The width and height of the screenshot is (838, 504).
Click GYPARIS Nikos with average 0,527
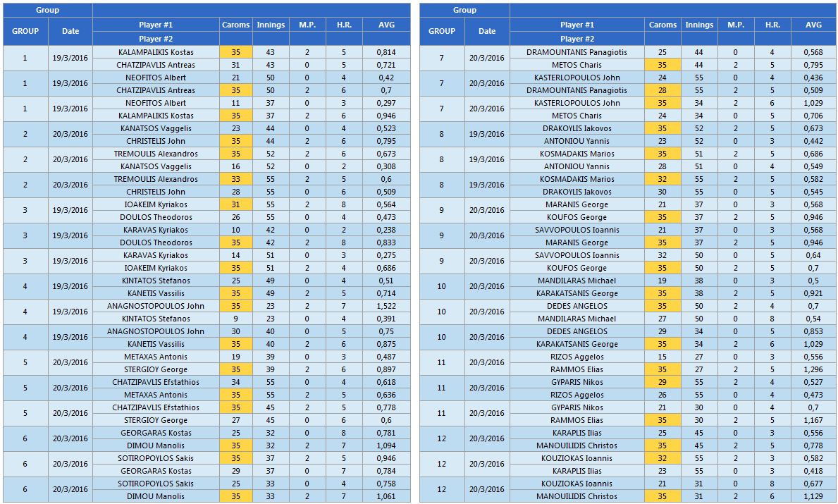(577, 382)
